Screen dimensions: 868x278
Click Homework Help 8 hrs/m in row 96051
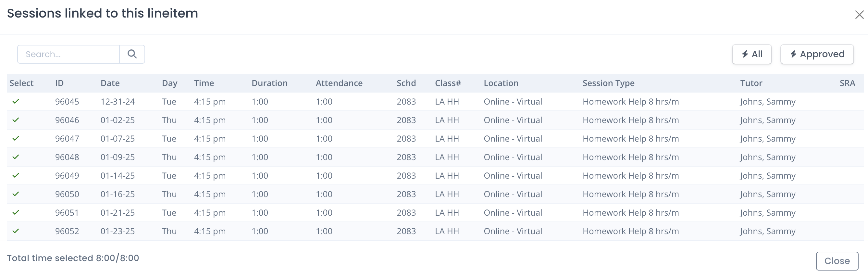pyautogui.click(x=630, y=213)
